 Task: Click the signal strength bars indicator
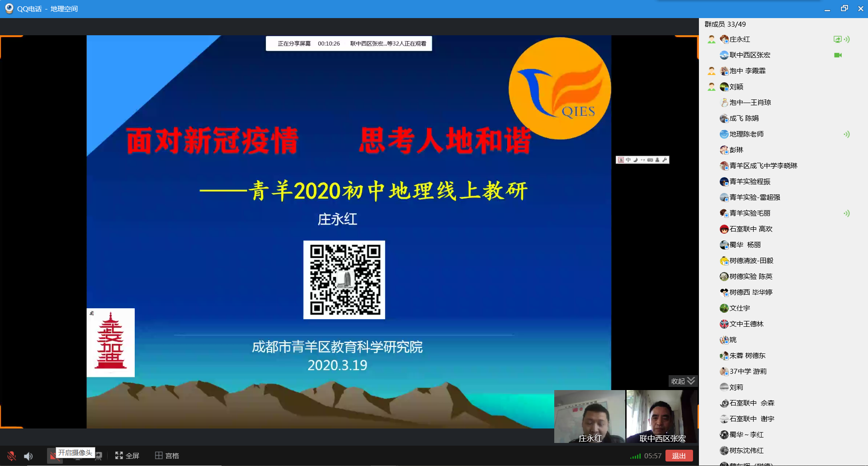pyautogui.click(x=635, y=456)
